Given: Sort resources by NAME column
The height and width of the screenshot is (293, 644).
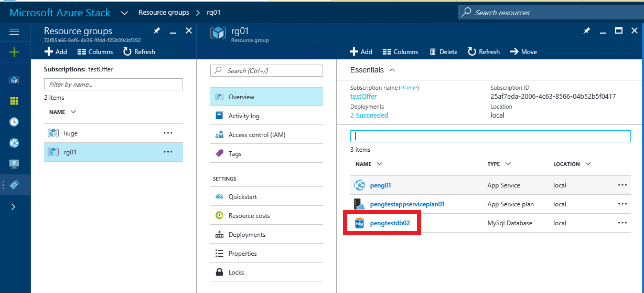Looking at the screenshot, I should pos(369,164).
